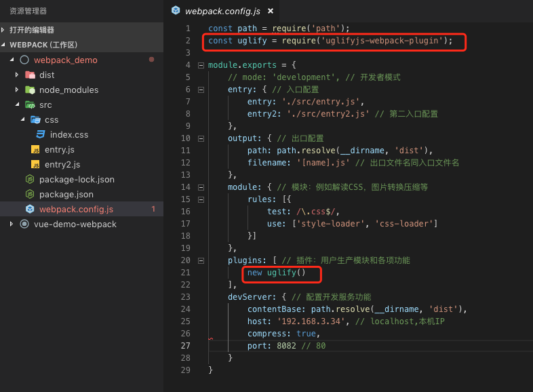Click line number 27 in the gutter

point(186,346)
